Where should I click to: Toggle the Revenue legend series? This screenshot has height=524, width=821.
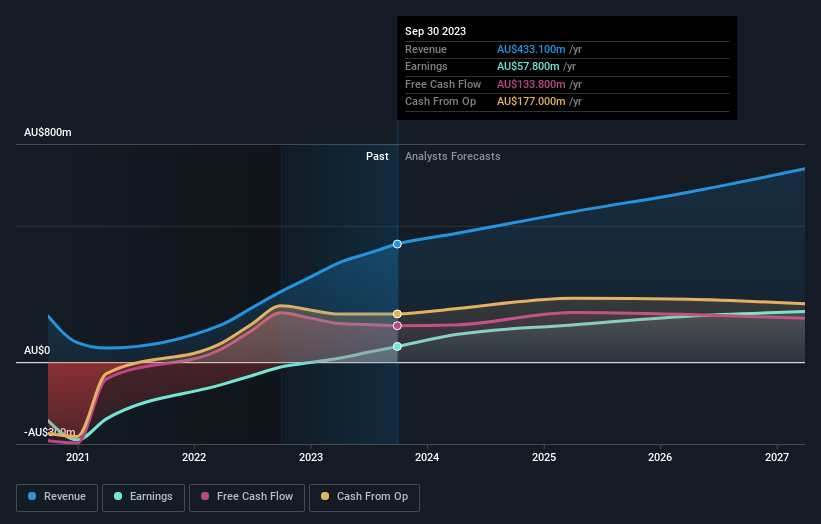point(57,497)
